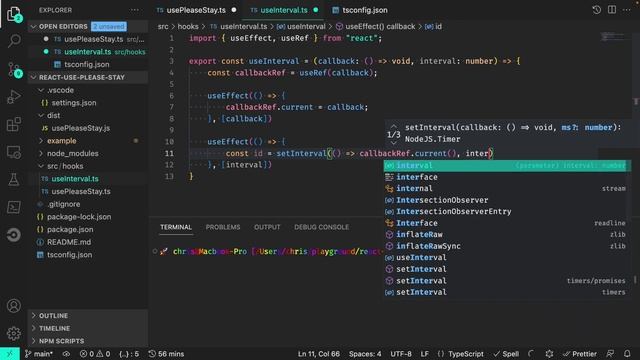Open notifications bell in status bar
This screenshot has width=640, height=360.
click(627, 354)
